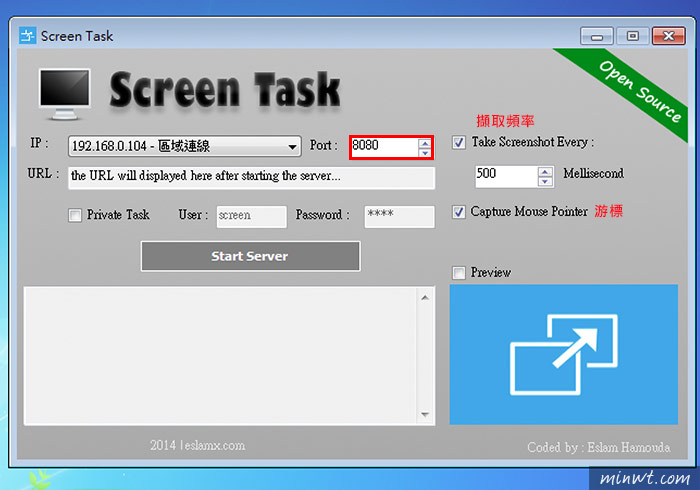
Task: Click the Mellisecond label
Action: coord(593,173)
